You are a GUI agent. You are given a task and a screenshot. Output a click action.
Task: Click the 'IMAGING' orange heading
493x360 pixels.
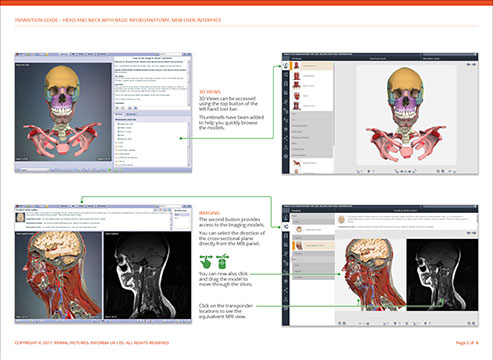coord(209,213)
